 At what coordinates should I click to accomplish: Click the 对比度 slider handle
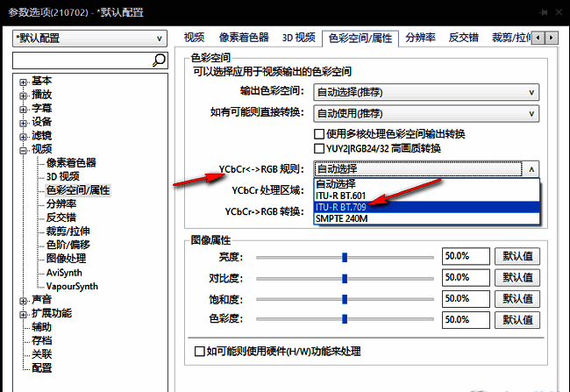point(345,277)
